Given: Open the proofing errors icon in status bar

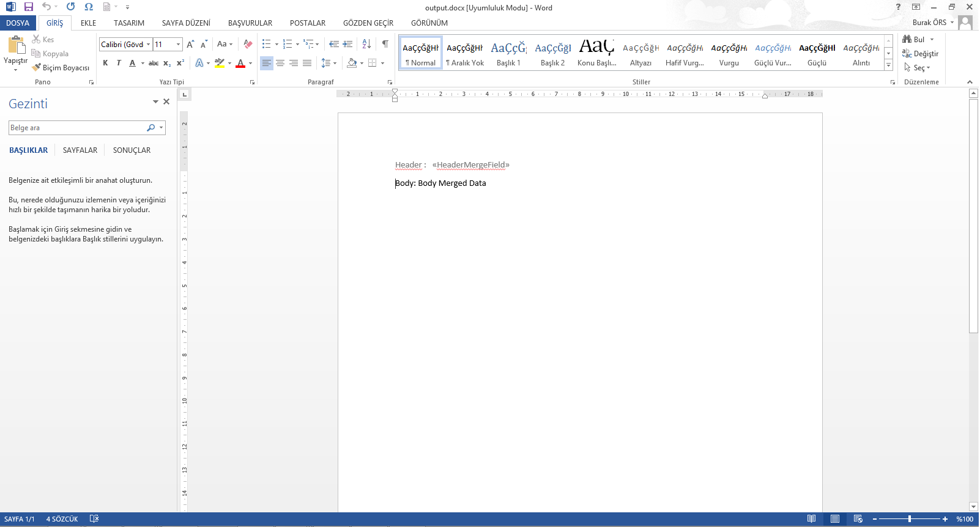Looking at the screenshot, I should 94,519.
